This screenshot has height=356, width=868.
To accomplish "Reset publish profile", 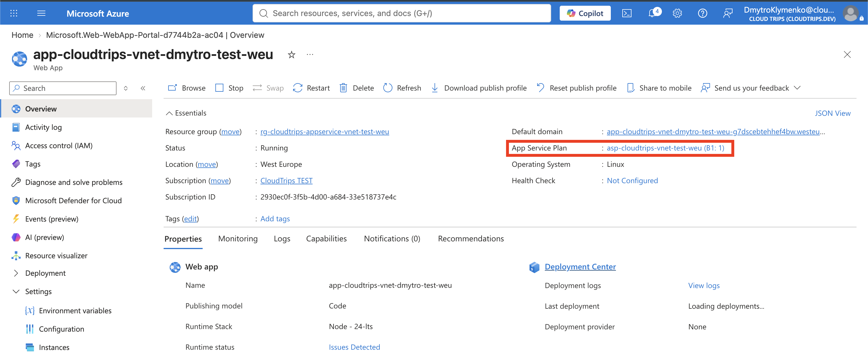I will tap(577, 88).
